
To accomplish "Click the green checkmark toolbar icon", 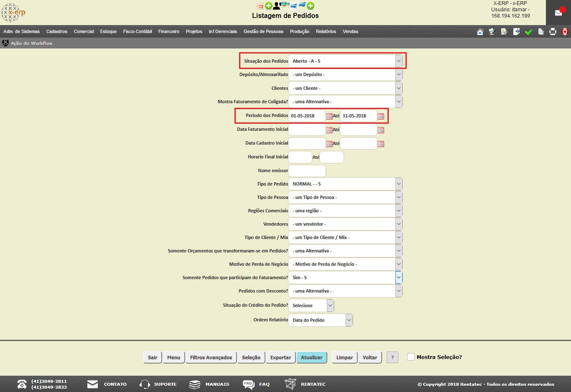I will (528, 32).
